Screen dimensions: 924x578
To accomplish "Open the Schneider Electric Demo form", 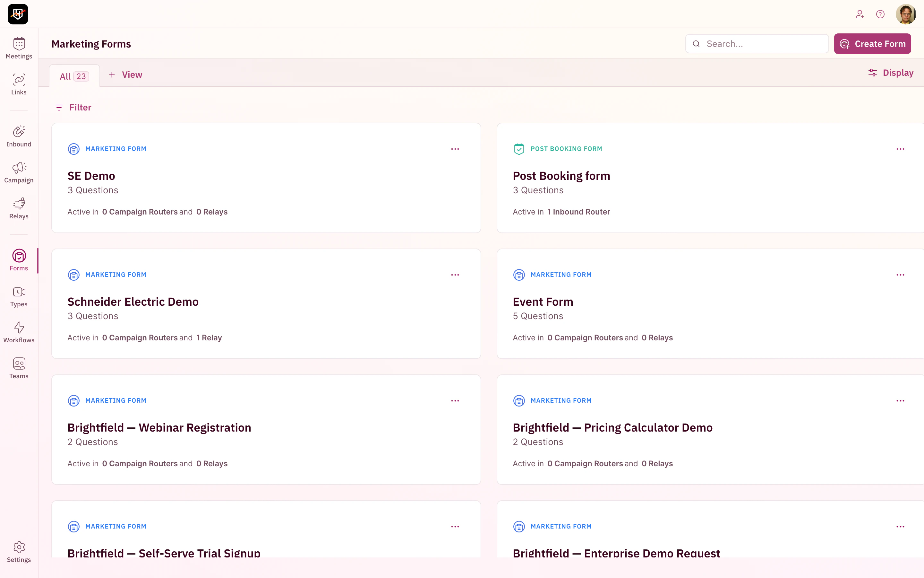I will 133,302.
